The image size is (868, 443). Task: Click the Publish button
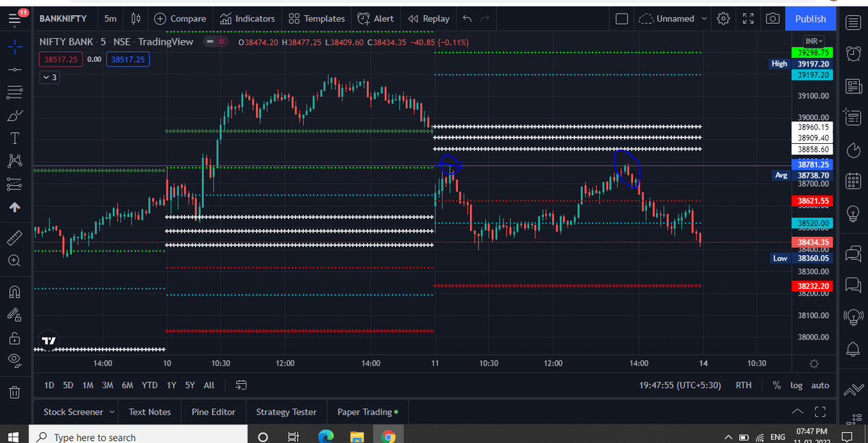pos(810,19)
